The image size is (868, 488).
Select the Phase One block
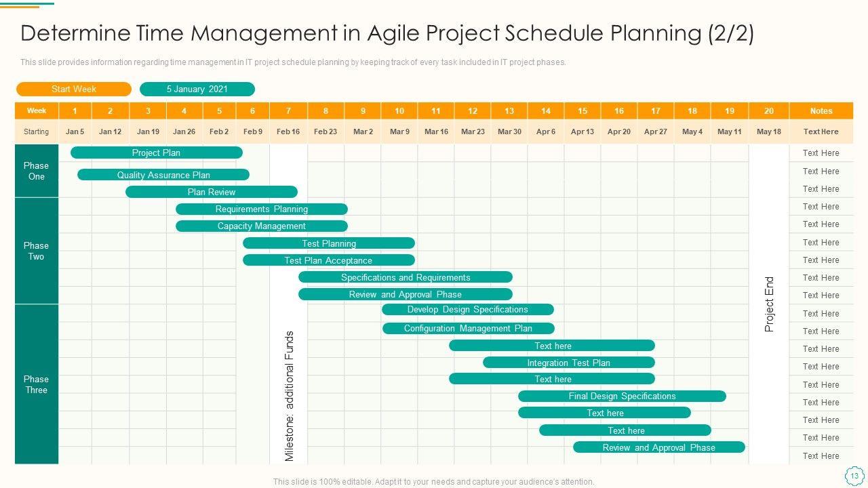[x=37, y=171]
